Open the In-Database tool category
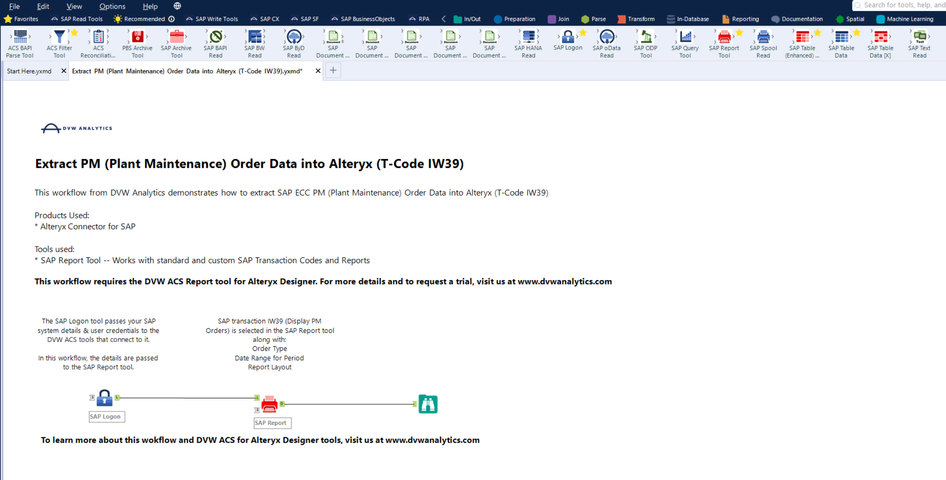 (x=688, y=19)
